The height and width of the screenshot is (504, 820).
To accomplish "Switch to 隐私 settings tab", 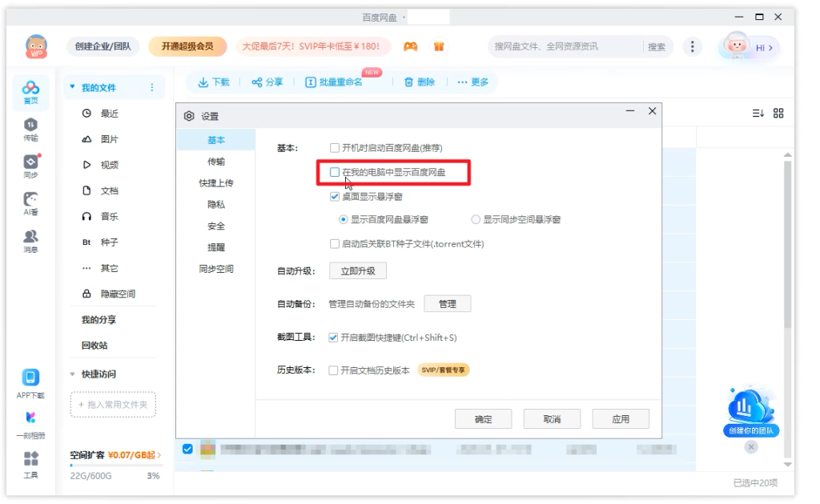I will (x=216, y=204).
